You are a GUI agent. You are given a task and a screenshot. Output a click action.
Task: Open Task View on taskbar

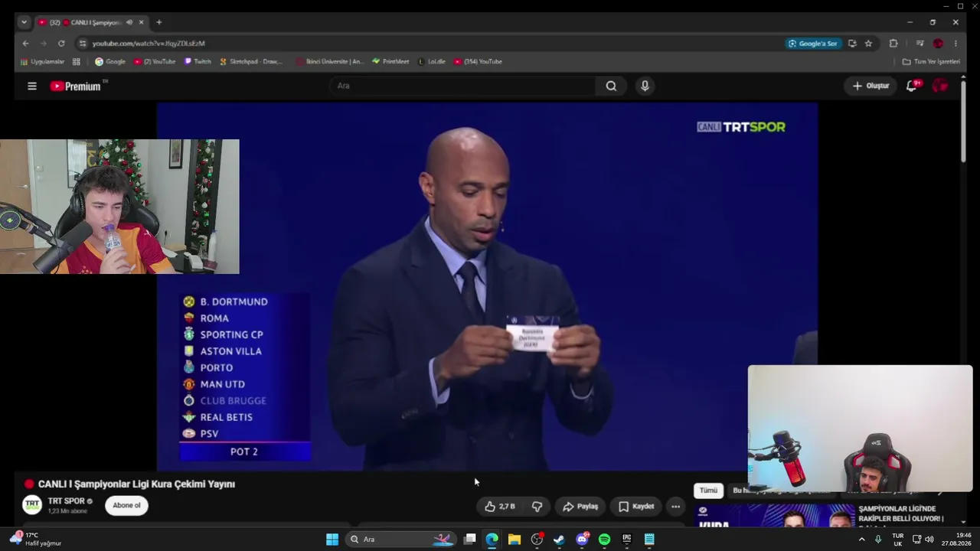point(469,540)
